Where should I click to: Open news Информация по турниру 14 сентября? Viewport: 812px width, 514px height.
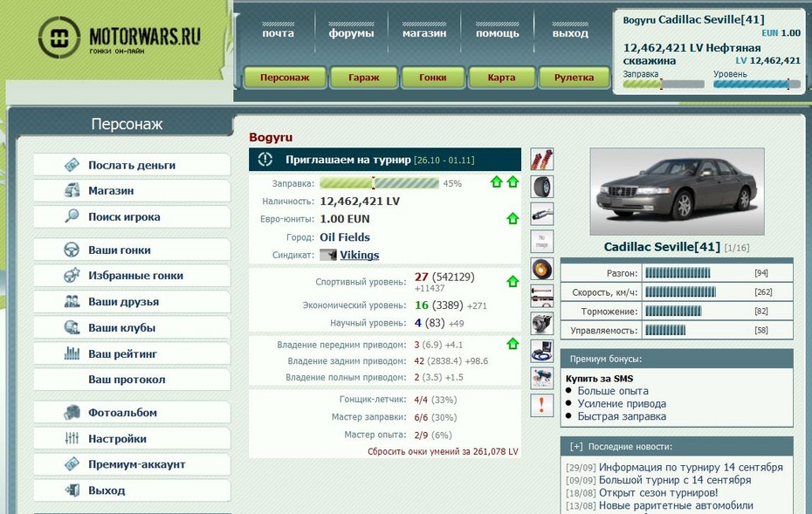(691, 467)
